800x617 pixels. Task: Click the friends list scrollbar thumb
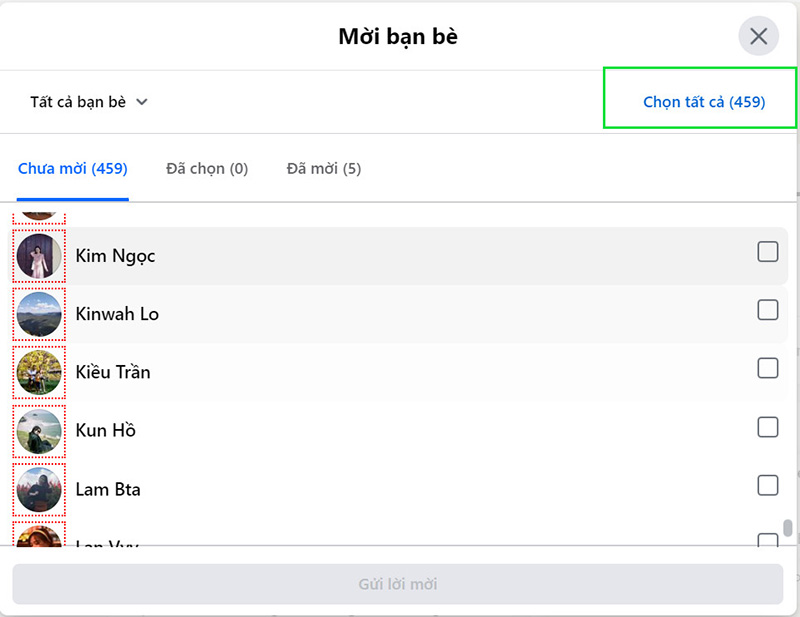[x=788, y=528]
